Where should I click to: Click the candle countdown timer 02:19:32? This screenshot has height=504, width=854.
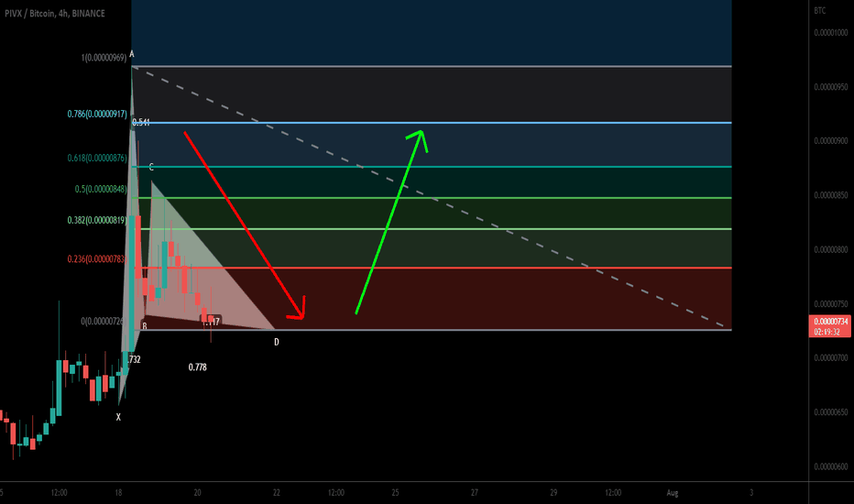coord(827,332)
